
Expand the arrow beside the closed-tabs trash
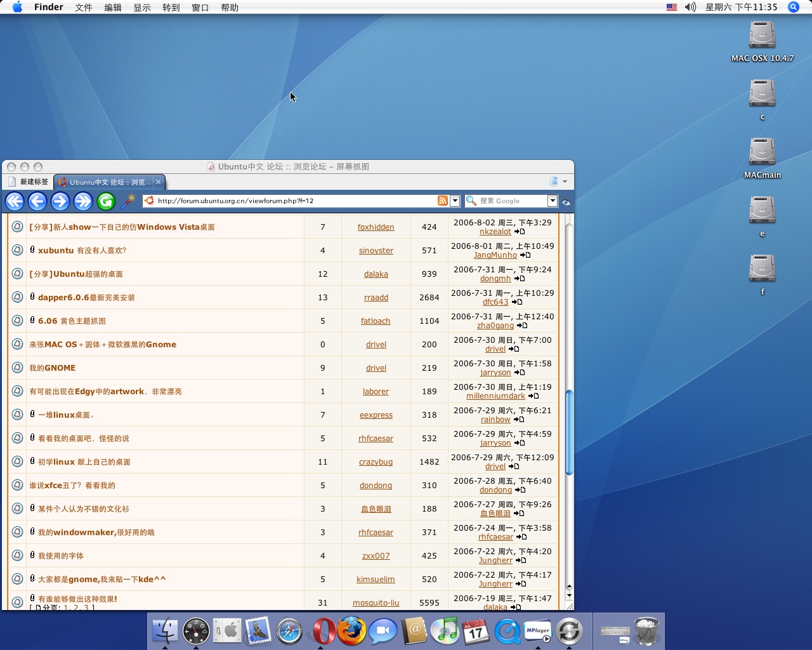565,182
